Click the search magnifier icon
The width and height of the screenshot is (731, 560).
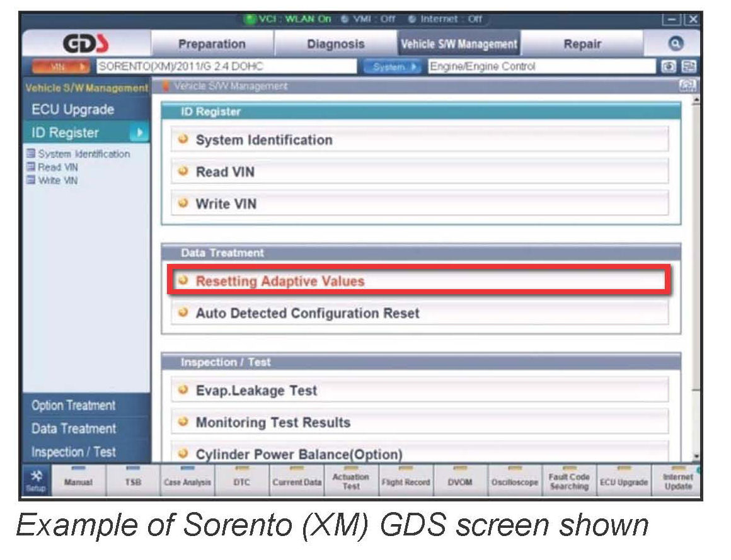tap(676, 44)
